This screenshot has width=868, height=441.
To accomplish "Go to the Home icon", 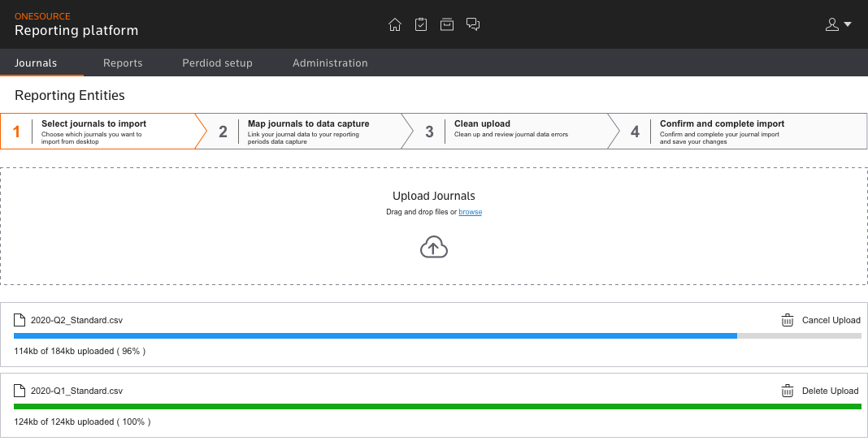I will [395, 24].
